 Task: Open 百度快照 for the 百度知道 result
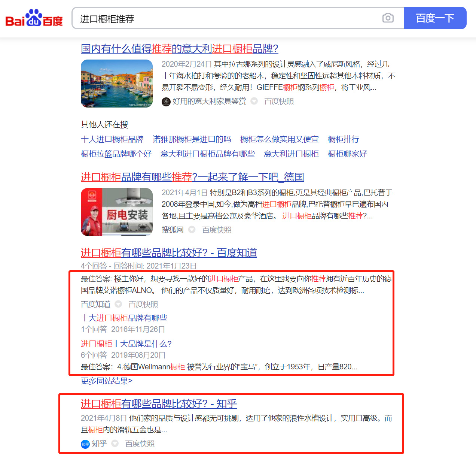pos(143,305)
